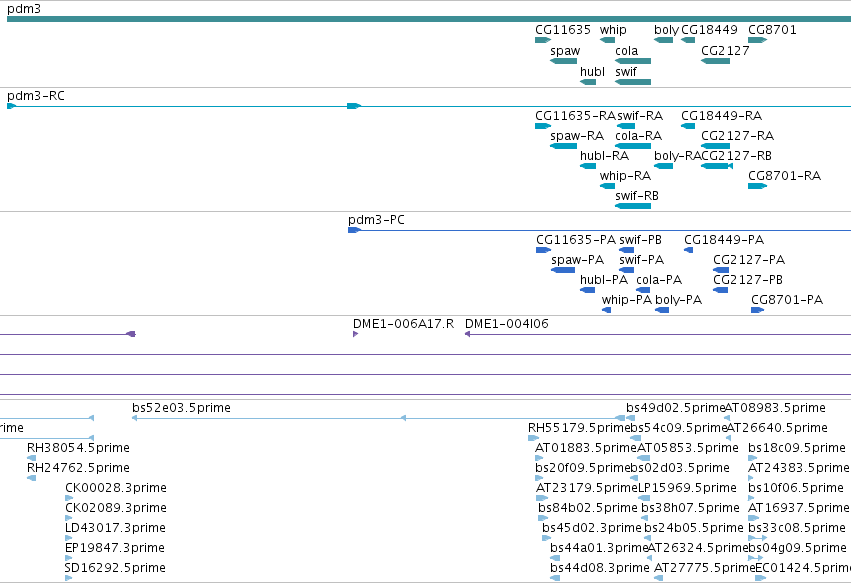
Task: Click the RH24762.5prime EST label
Action: tap(78, 468)
